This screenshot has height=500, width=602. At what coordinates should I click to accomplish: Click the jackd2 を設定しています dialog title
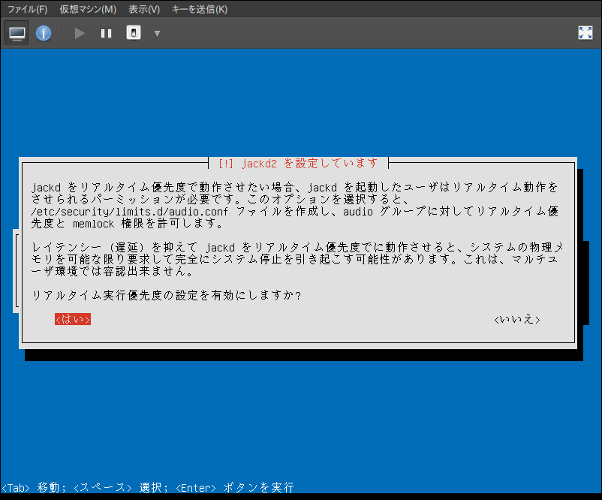click(298, 164)
